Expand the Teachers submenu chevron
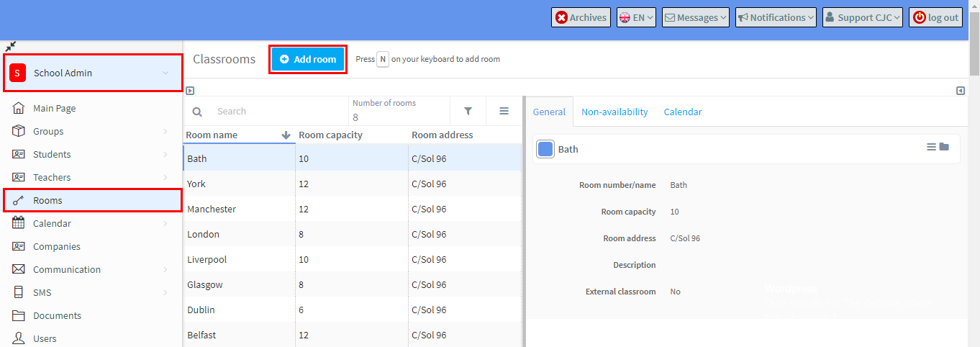The height and width of the screenshot is (347, 980). [165, 177]
